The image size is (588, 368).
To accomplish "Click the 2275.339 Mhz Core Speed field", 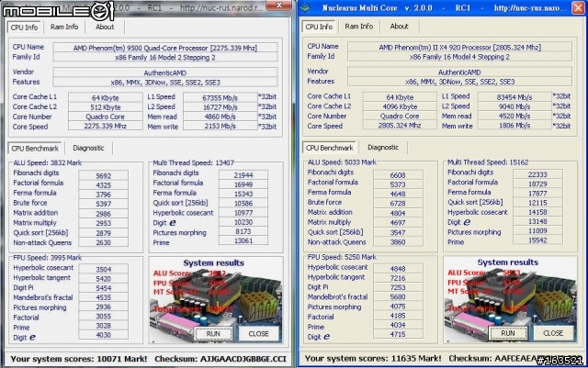I will coord(106,126).
